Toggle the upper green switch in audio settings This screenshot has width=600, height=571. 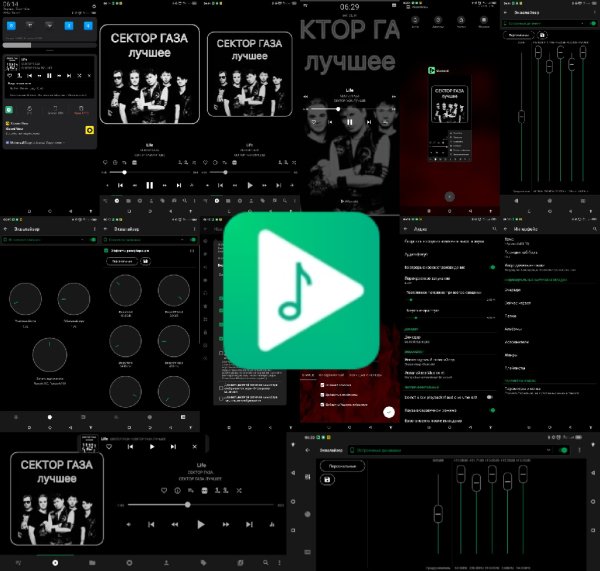coord(492,267)
